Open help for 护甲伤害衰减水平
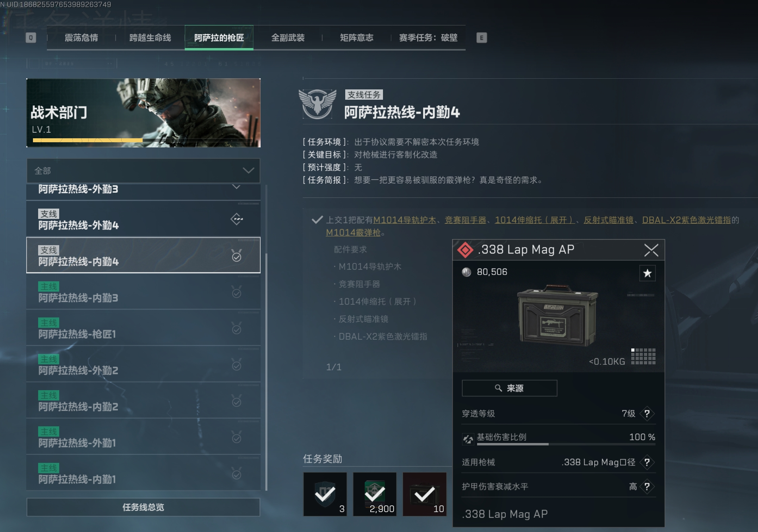The image size is (758, 532). coord(647,486)
